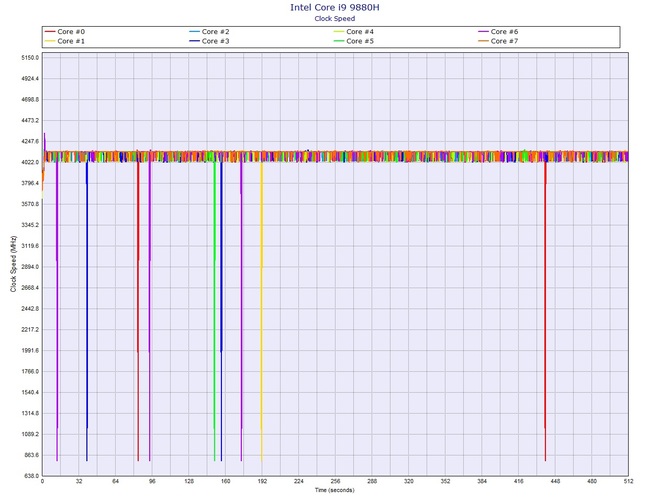Image resolution: width=670 pixels, height=502 pixels.
Task: Click the 224 tick on the time axis
Action: 299,481
